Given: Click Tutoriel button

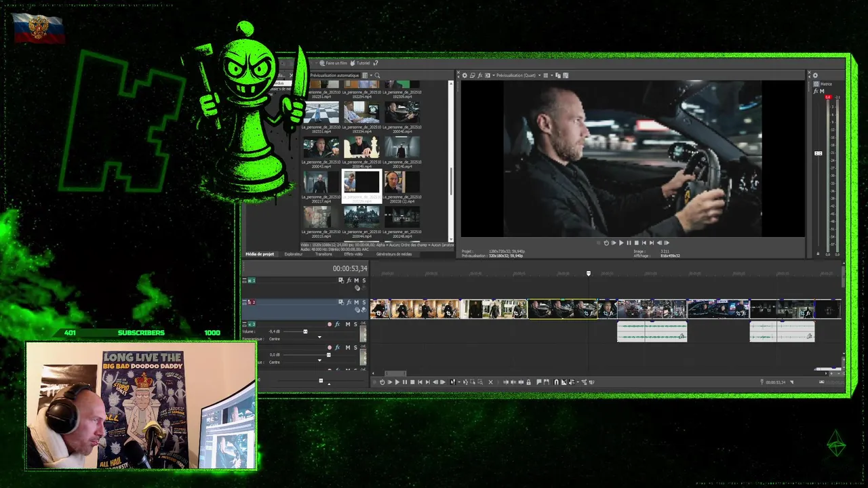Looking at the screenshot, I should (360, 63).
